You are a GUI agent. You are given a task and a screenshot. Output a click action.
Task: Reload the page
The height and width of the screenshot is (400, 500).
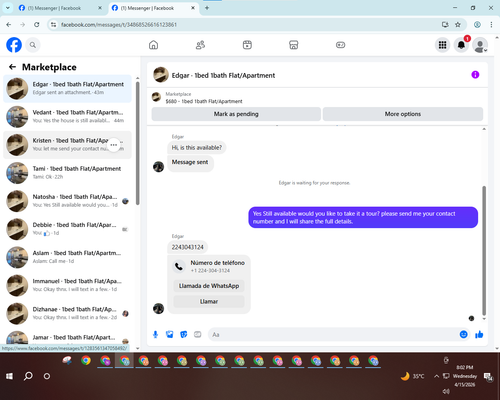pyautogui.click(x=37, y=24)
